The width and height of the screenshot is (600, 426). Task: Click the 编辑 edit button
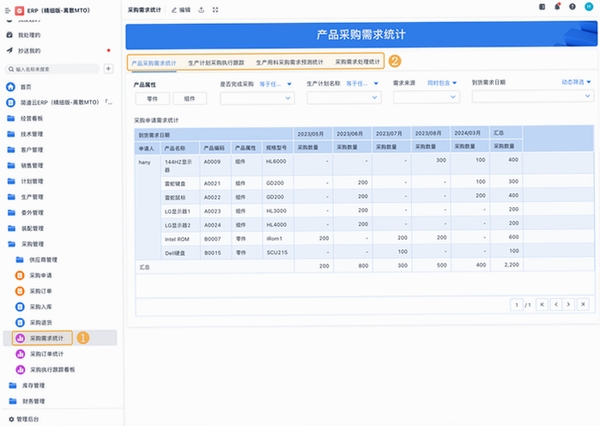[x=181, y=10]
